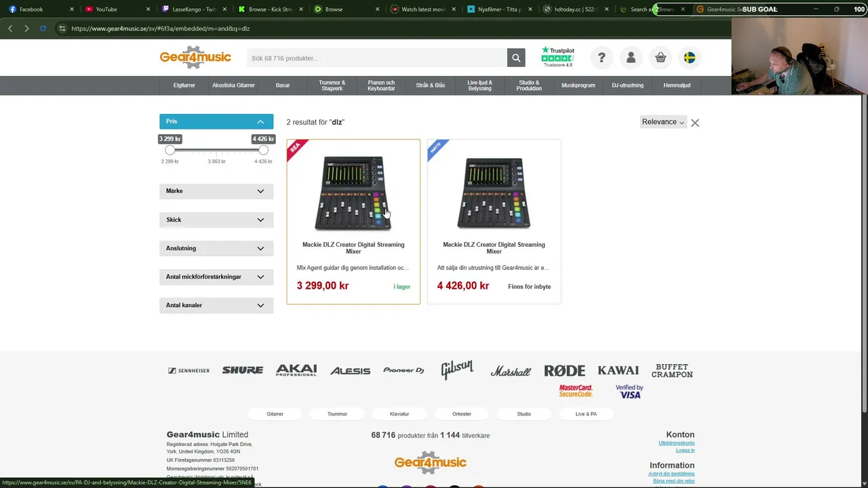The height and width of the screenshot is (488, 868).
Task: Open the Live-ljud & Belysning menu
Action: pos(480,85)
